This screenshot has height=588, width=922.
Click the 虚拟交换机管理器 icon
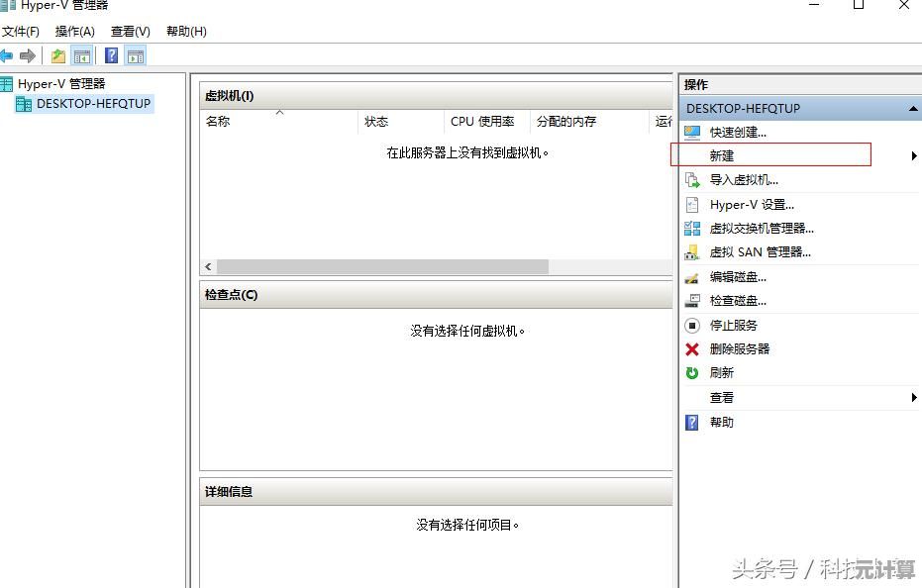point(692,228)
